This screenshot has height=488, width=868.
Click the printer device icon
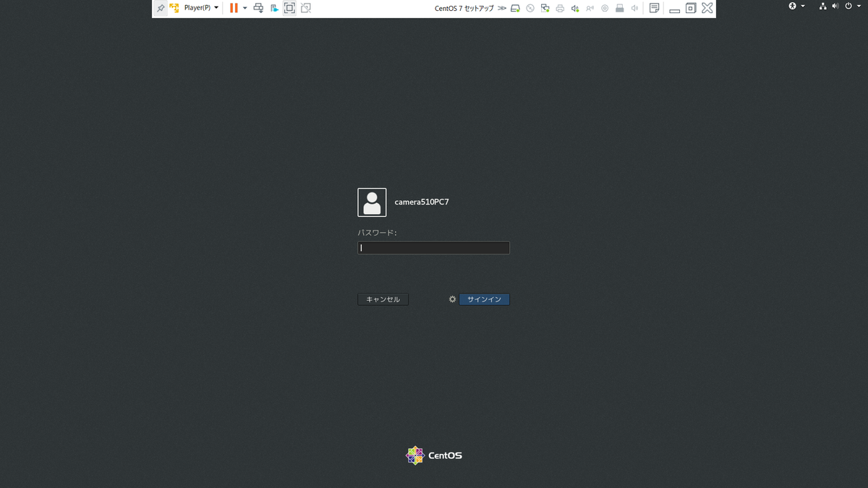click(560, 9)
